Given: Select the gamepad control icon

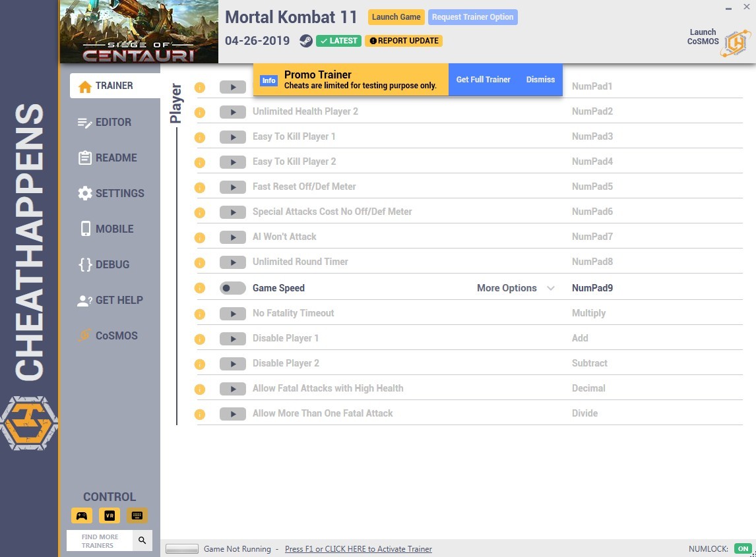Looking at the screenshot, I should (x=82, y=515).
